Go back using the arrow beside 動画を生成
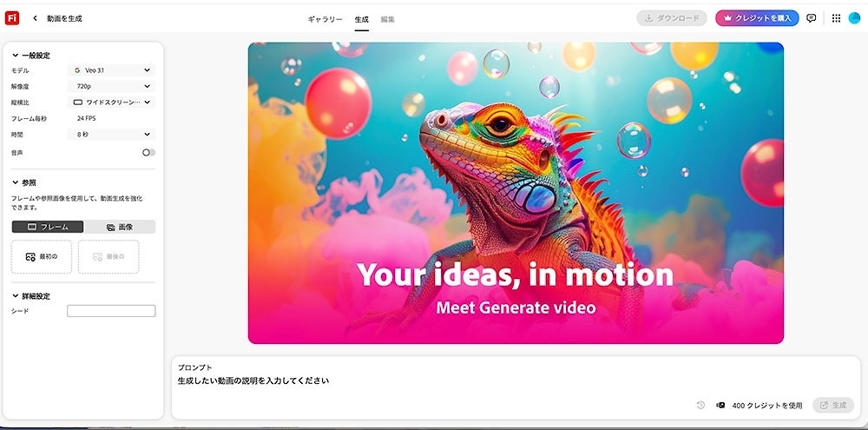The height and width of the screenshot is (430, 868). point(35,18)
